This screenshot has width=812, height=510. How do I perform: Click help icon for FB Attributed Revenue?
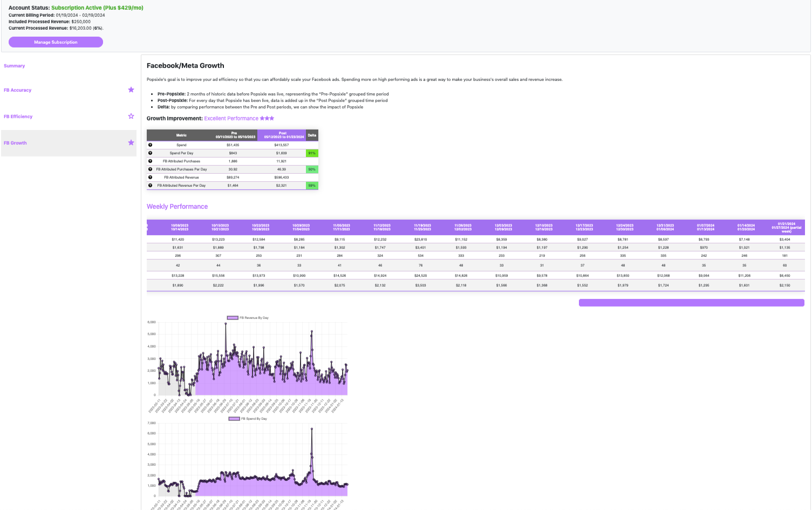tap(150, 177)
